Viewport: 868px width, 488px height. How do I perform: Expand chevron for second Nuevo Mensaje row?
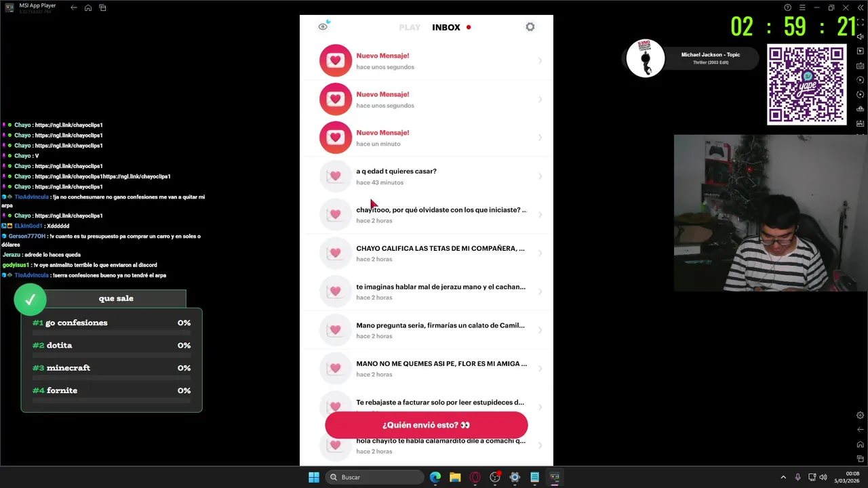coord(540,100)
